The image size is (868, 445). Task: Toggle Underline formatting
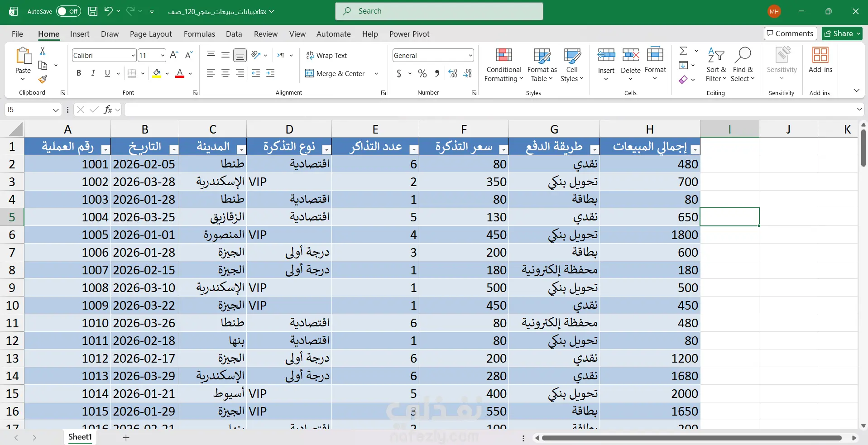click(x=107, y=73)
